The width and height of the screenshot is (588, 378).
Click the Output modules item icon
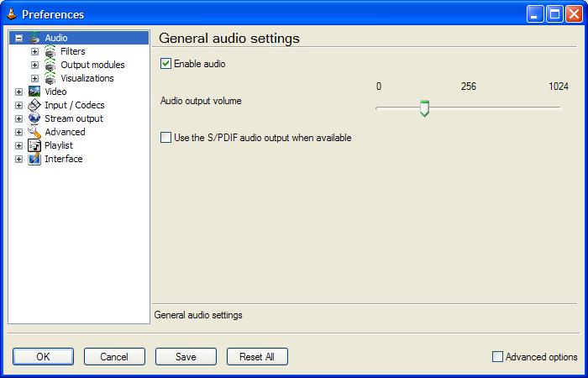(50, 65)
